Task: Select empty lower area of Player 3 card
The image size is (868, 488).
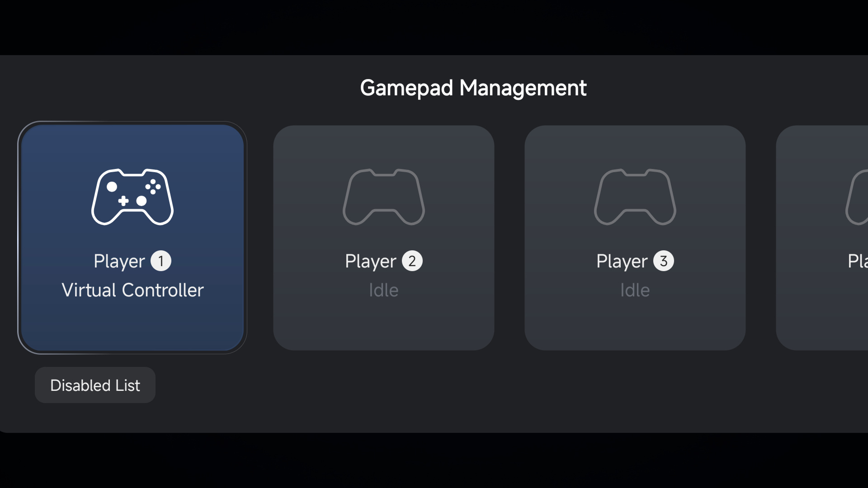Action: click(x=635, y=326)
